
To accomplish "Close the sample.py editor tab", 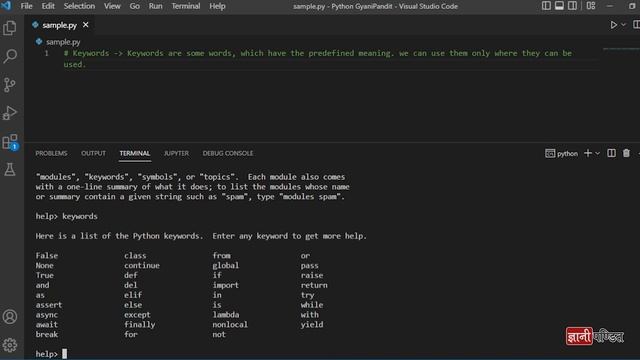I will point(86,25).
